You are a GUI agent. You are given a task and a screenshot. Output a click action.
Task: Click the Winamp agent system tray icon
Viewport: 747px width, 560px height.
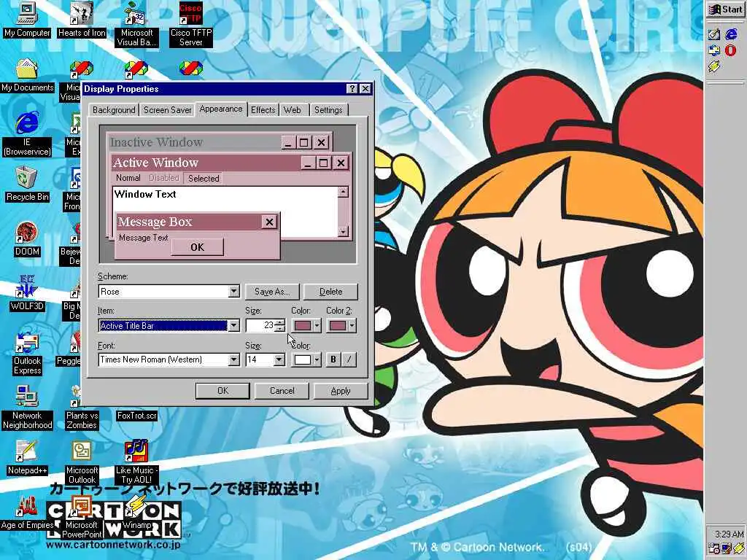738,548
